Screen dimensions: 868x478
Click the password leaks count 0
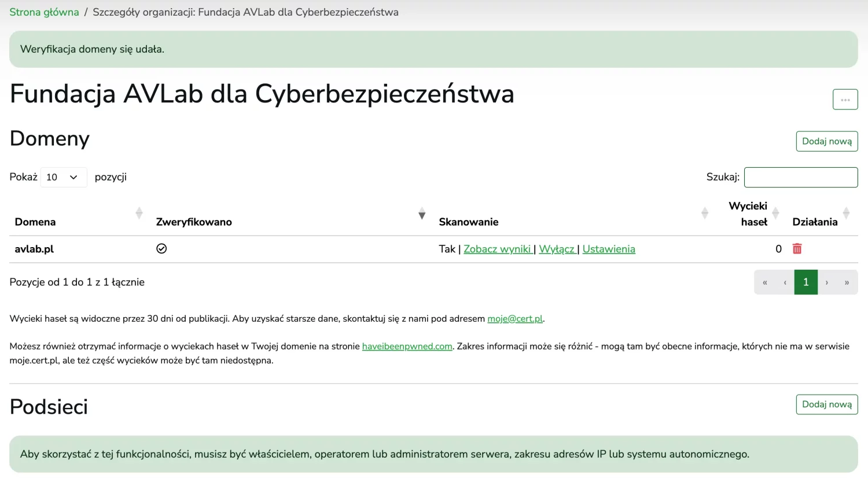click(x=778, y=249)
